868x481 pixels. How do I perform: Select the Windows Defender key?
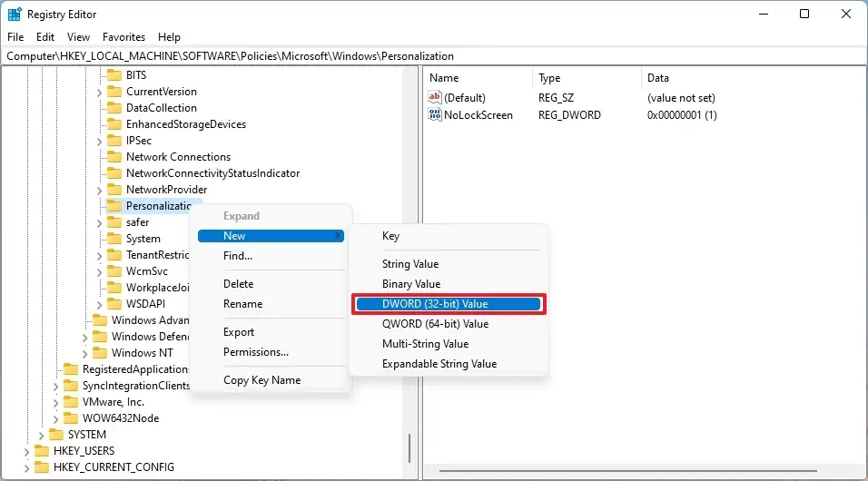150,337
